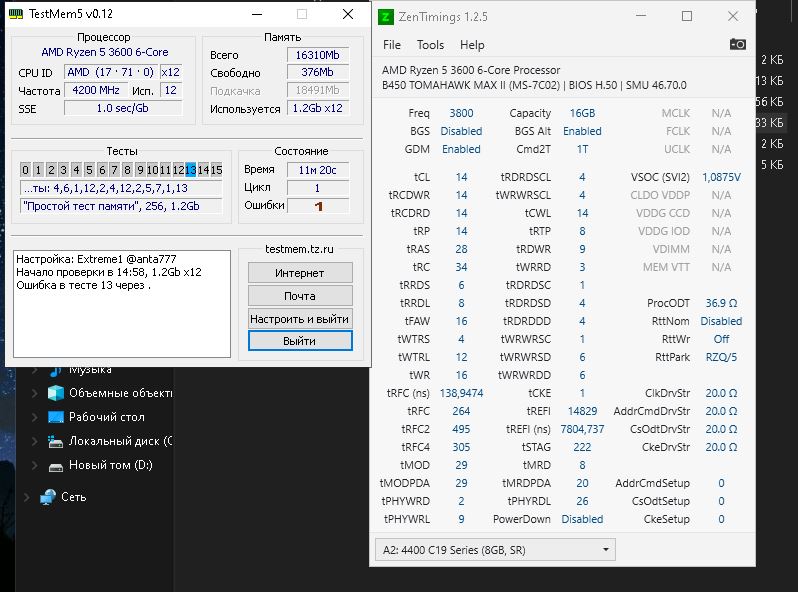Screen dimensions: 798x592
Task: Click the Выйти button in TestMem5
Action: (x=300, y=341)
